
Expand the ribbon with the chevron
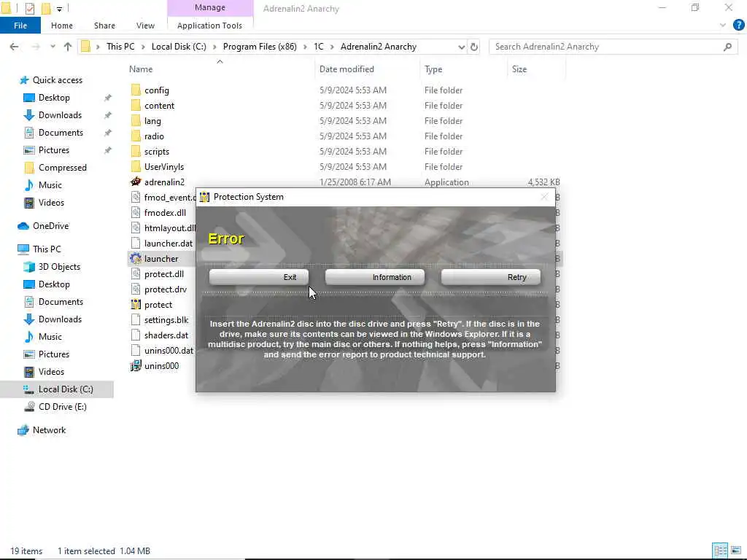tap(723, 26)
